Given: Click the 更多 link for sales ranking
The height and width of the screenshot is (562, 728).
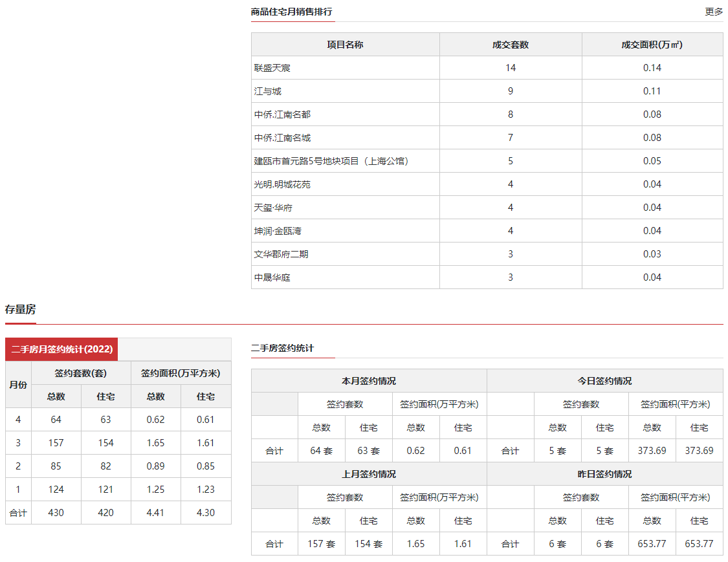Looking at the screenshot, I should click(x=714, y=12).
